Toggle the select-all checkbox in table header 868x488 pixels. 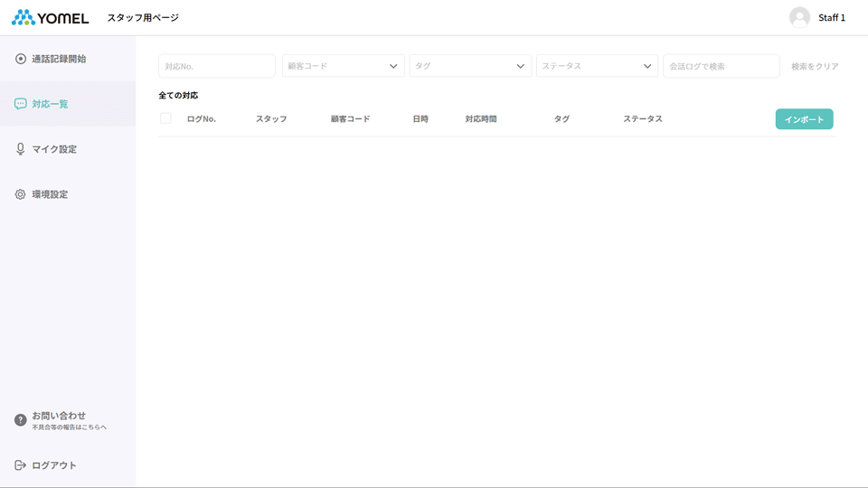click(x=165, y=118)
